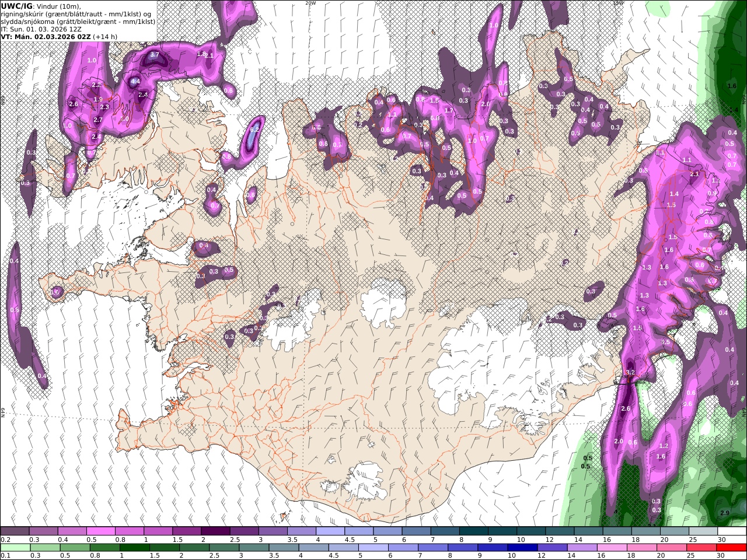Image resolution: width=747 pixels, height=560 pixels.
Task: Click the '1.9' snowfall value on map
Action: pos(98,100)
